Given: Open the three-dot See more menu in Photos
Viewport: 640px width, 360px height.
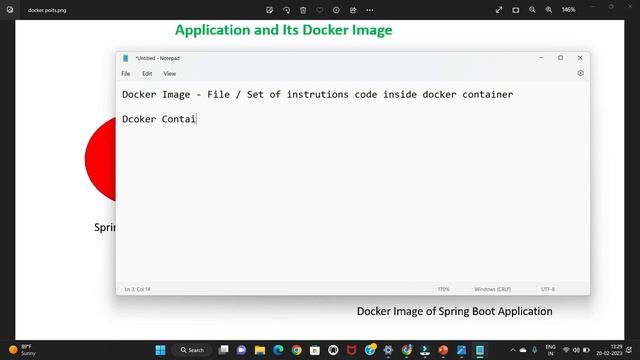Looking at the screenshot, I should tap(370, 10).
